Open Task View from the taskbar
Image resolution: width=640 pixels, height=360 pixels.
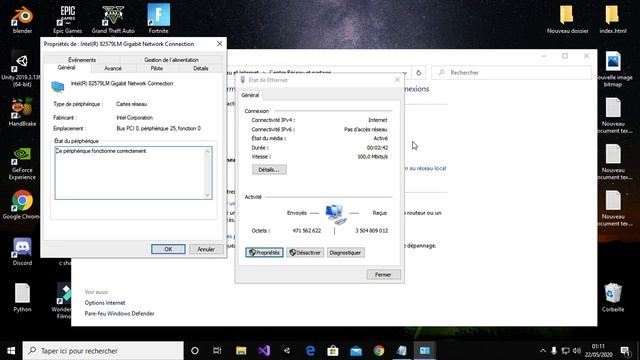coord(217,351)
